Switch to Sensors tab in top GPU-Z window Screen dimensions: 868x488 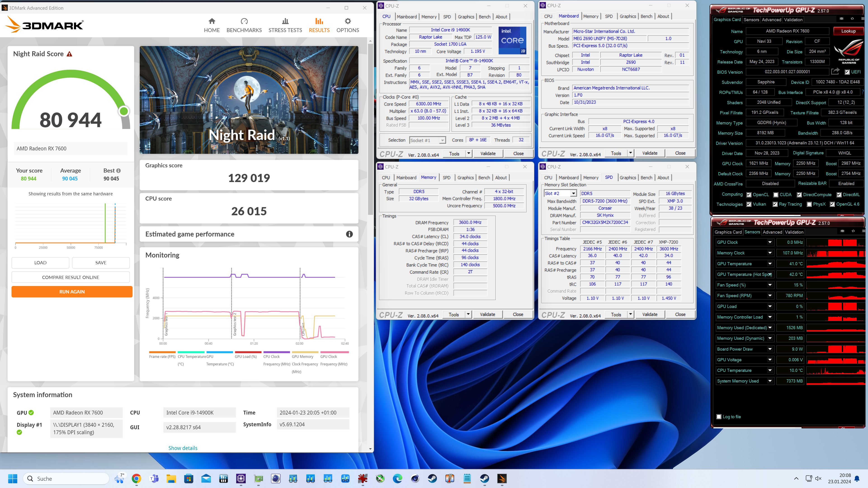point(751,19)
